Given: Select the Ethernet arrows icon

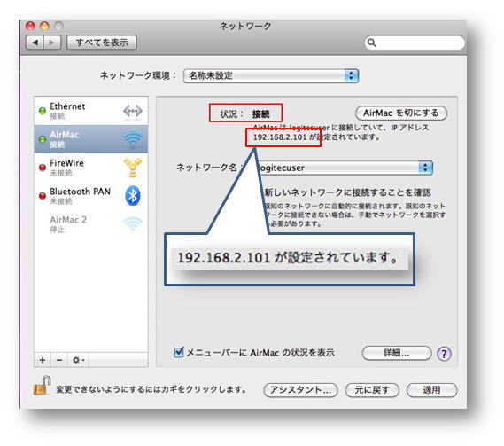Looking at the screenshot, I should (133, 111).
